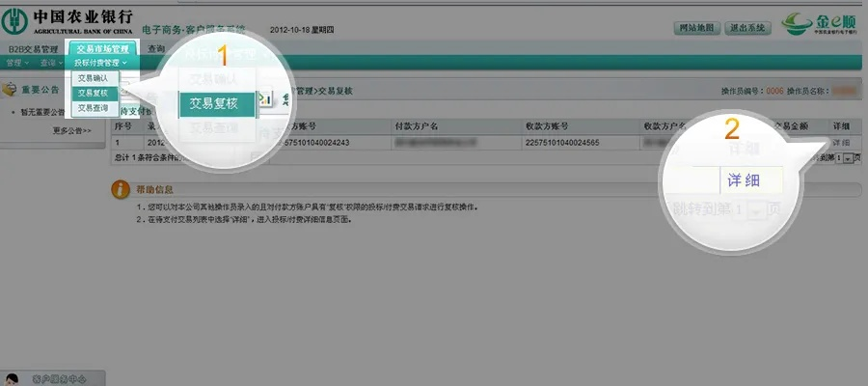Expand the 管理 submenu dropdown

click(x=14, y=63)
